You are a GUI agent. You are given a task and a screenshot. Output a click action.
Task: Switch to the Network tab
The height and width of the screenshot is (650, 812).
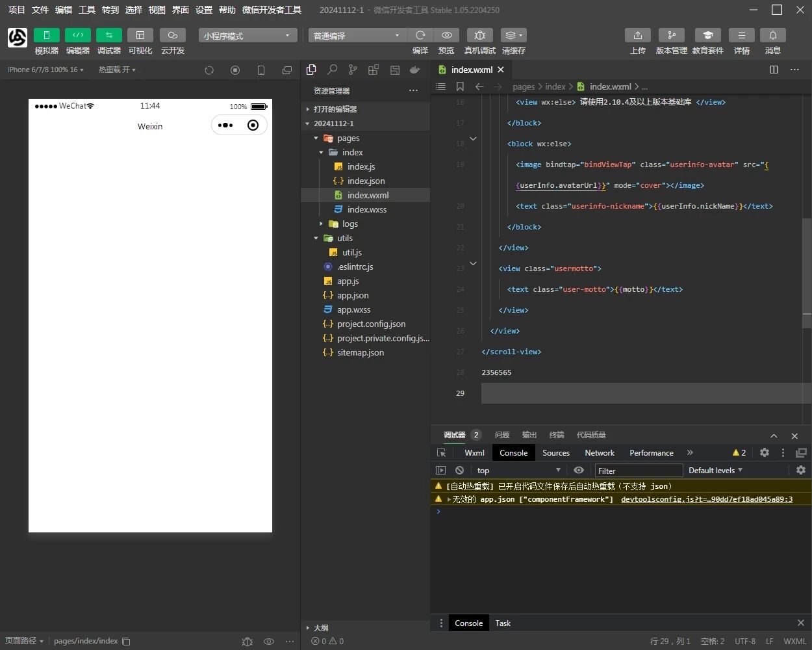pos(599,453)
